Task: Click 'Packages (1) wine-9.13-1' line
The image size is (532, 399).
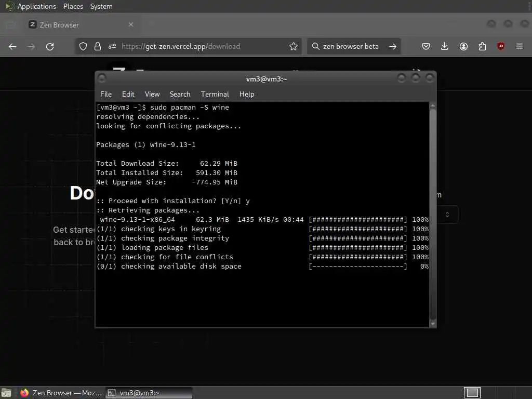Action: tap(146, 145)
